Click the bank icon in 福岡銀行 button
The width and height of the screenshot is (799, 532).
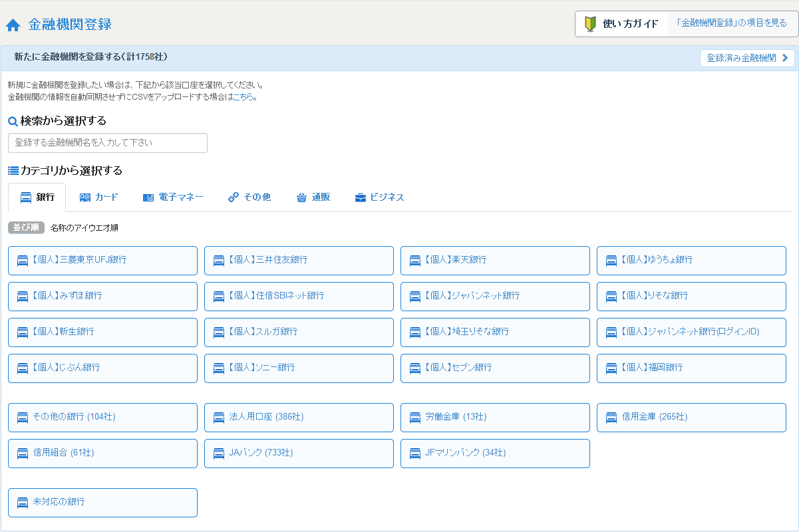(x=611, y=368)
